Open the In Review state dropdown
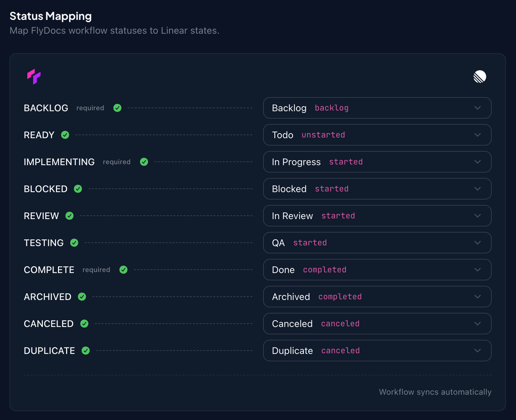The height and width of the screenshot is (420, 516). pyautogui.click(x=377, y=216)
